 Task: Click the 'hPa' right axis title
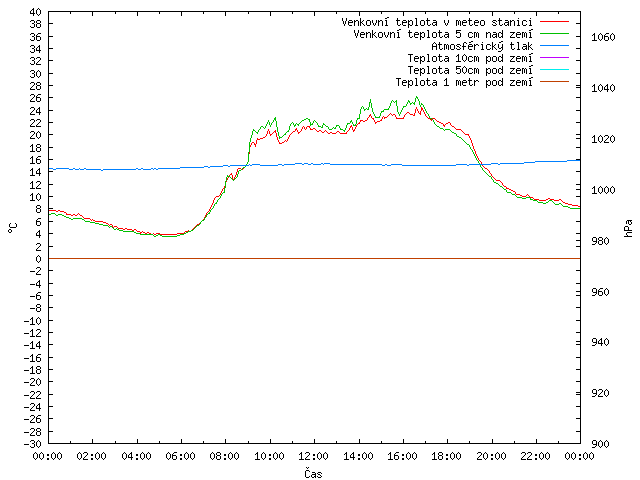tap(628, 228)
